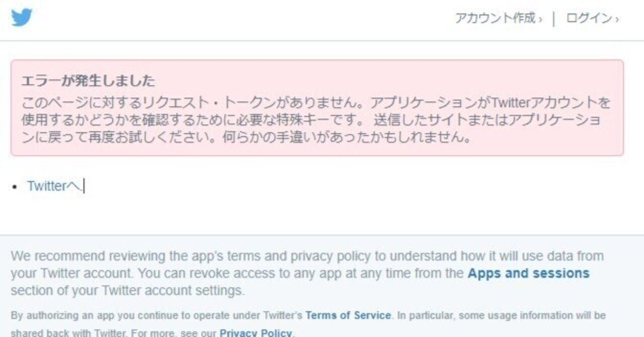Click the エラーが発生しました heading
This screenshot has width=644, height=337.
click(88, 81)
